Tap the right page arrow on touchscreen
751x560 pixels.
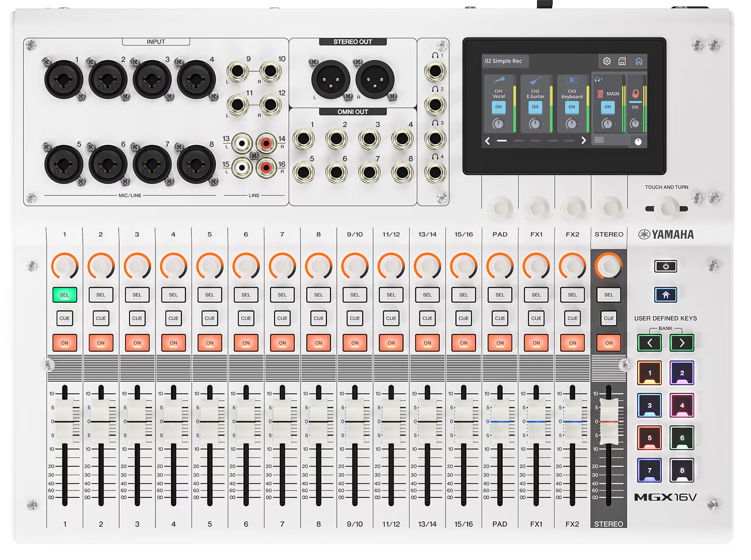tap(584, 141)
